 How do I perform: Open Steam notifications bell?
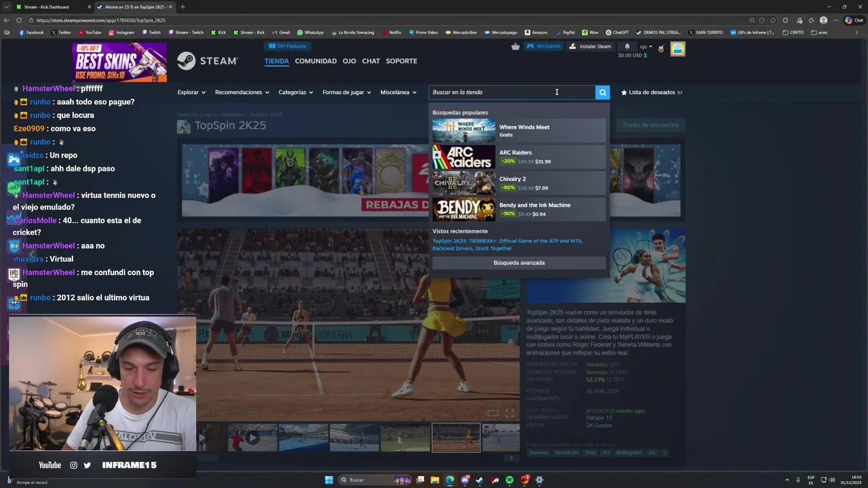(627, 47)
